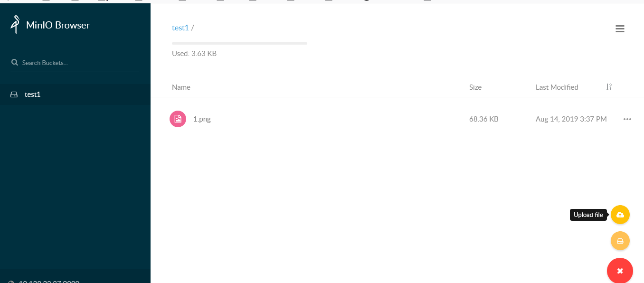Click the drive icon beside test1 bucket
This screenshot has width=644, height=283.
[x=14, y=94]
